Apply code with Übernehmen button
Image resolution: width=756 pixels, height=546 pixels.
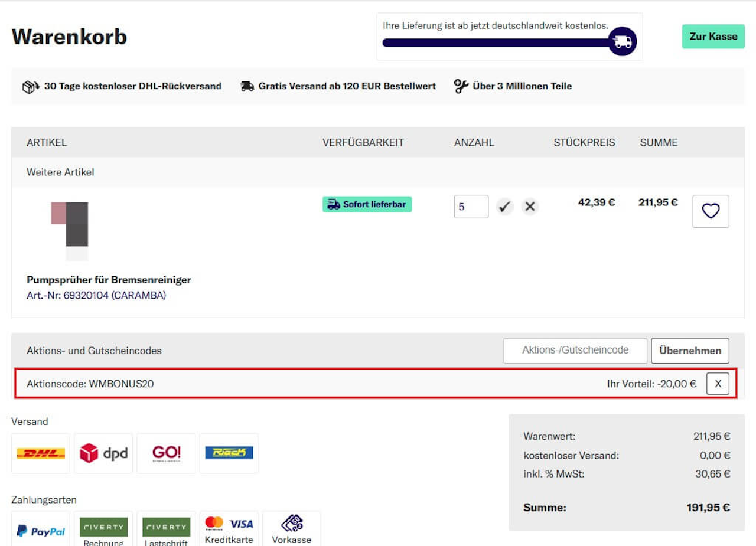tap(690, 351)
